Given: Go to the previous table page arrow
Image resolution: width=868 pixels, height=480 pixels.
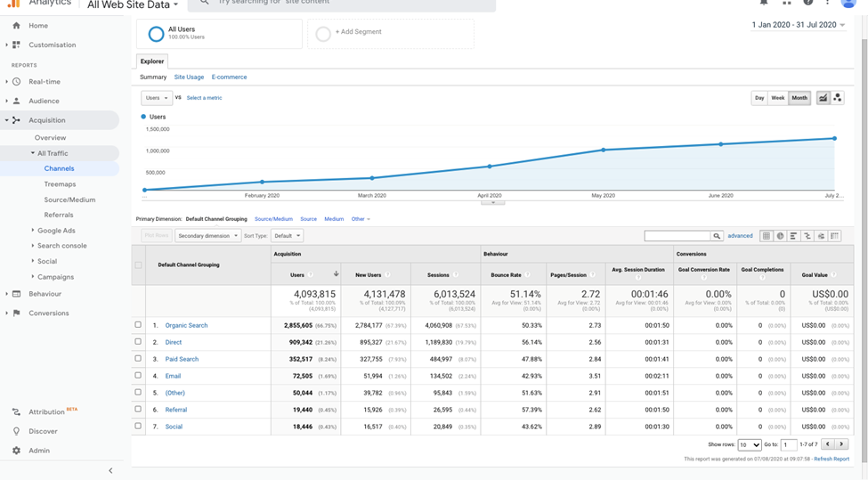Looking at the screenshot, I should (x=828, y=444).
